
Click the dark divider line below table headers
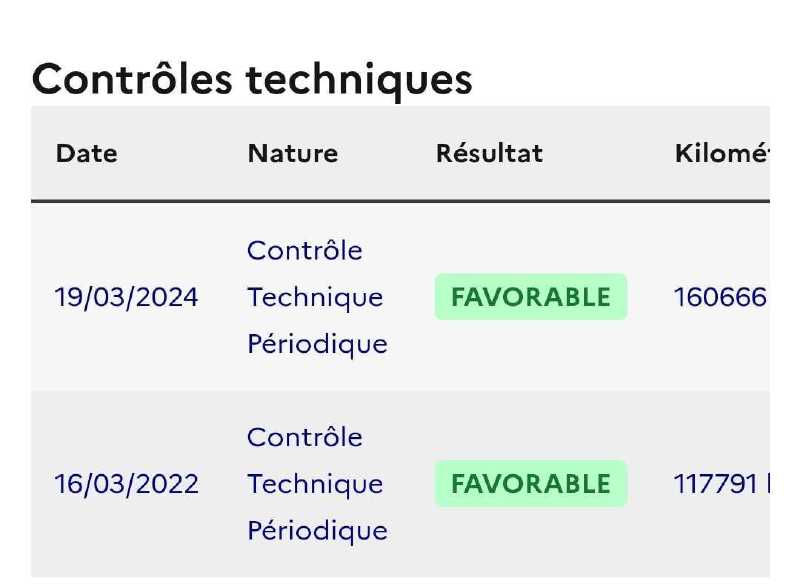(400, 201)
